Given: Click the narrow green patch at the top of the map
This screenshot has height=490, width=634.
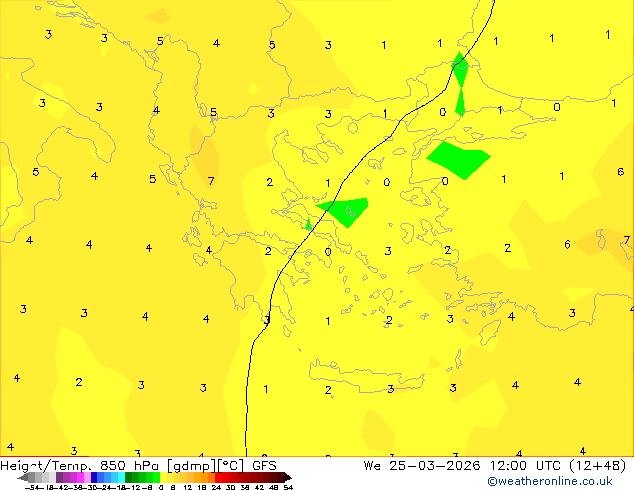Looking at the screenshot, I should [x=460, y=68].
